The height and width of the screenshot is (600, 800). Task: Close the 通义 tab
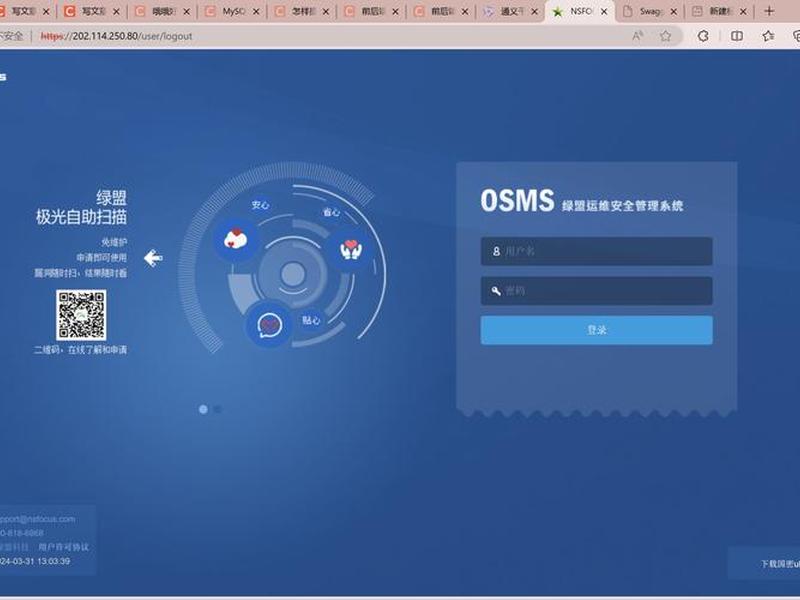[x=535, y=11]
